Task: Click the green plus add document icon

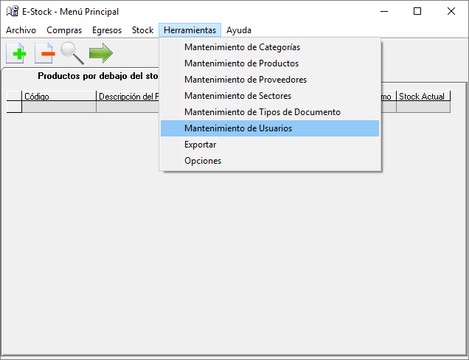Action: point(16,53)
